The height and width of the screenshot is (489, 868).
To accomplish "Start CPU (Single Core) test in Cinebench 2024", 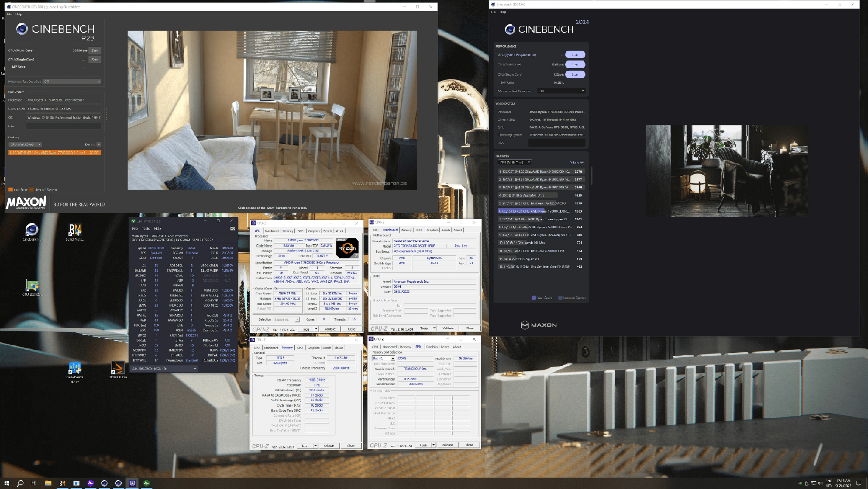I will (575, 74).
